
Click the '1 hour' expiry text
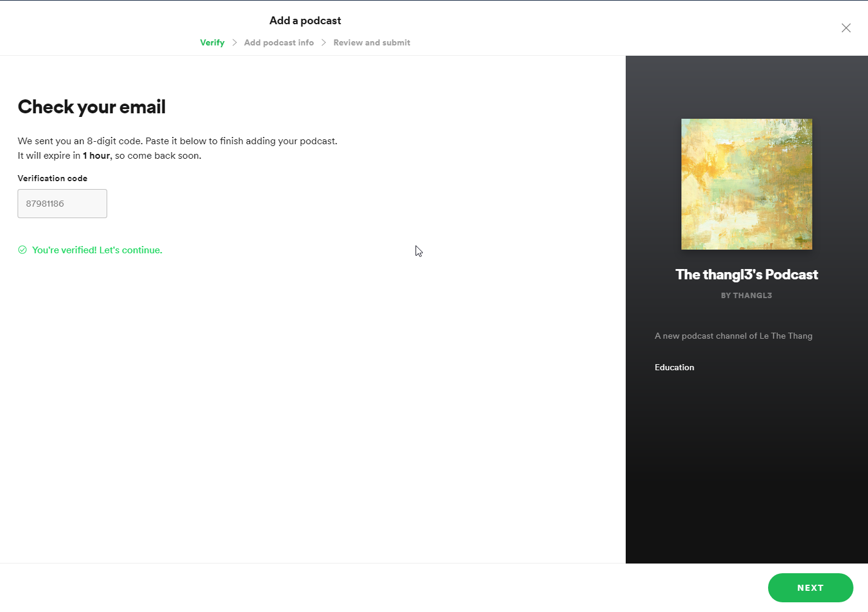click(97, 156)
